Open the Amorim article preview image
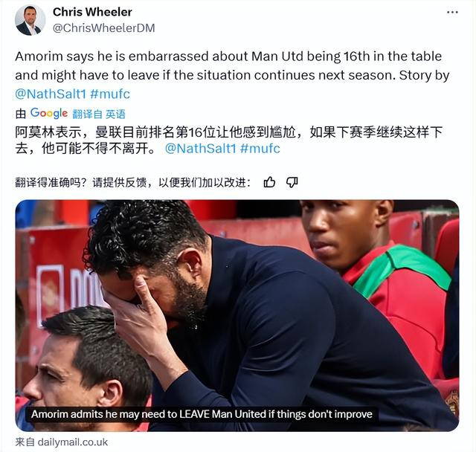 [237, 315]
